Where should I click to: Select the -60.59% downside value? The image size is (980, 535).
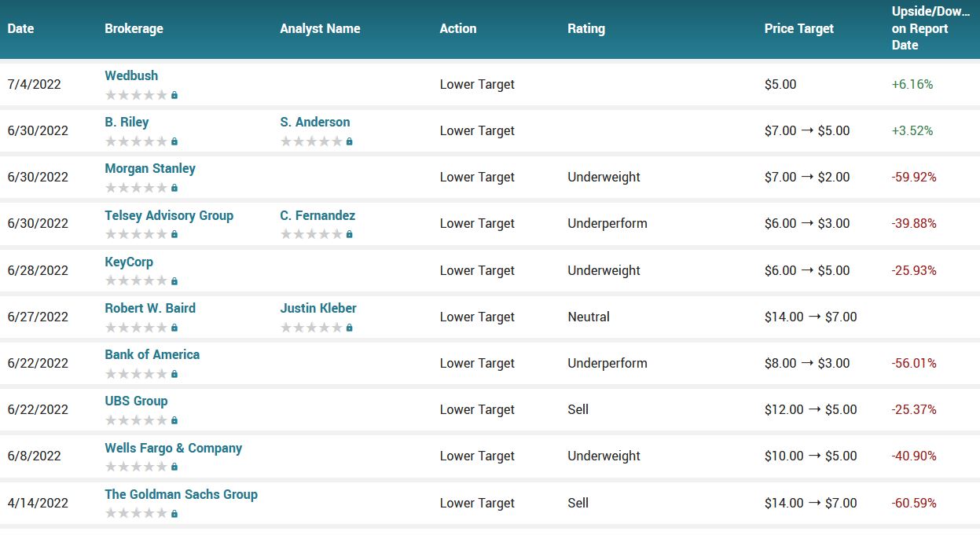(x=914, y=503)
